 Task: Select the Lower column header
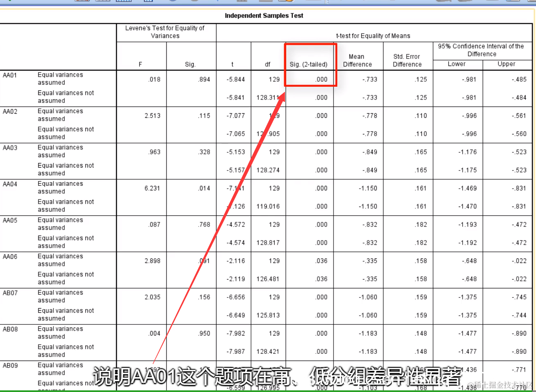click(x=457, y=64)
